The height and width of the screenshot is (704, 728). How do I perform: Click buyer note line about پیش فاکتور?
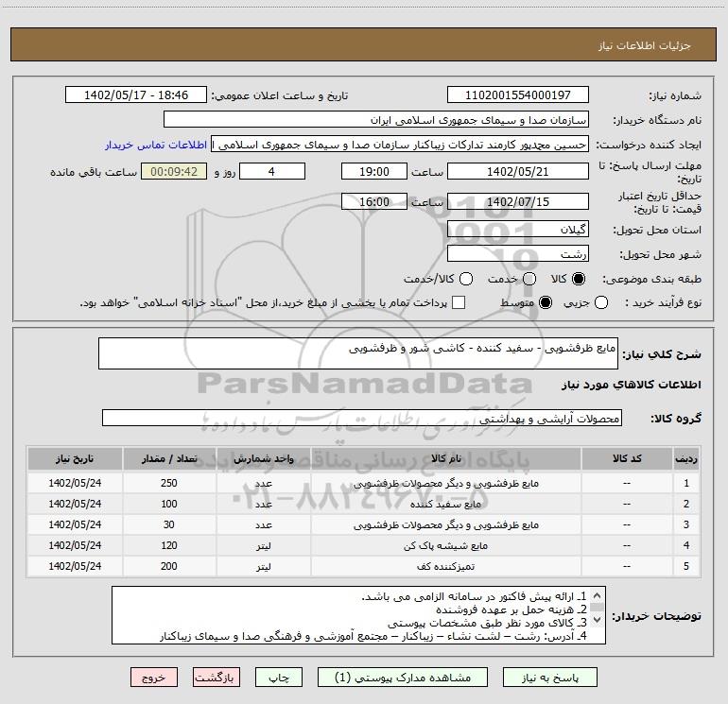tap(474, 596)
